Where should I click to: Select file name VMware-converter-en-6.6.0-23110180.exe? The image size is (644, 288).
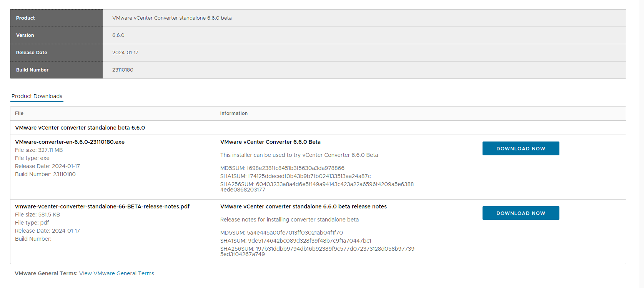tap(70, 142)
